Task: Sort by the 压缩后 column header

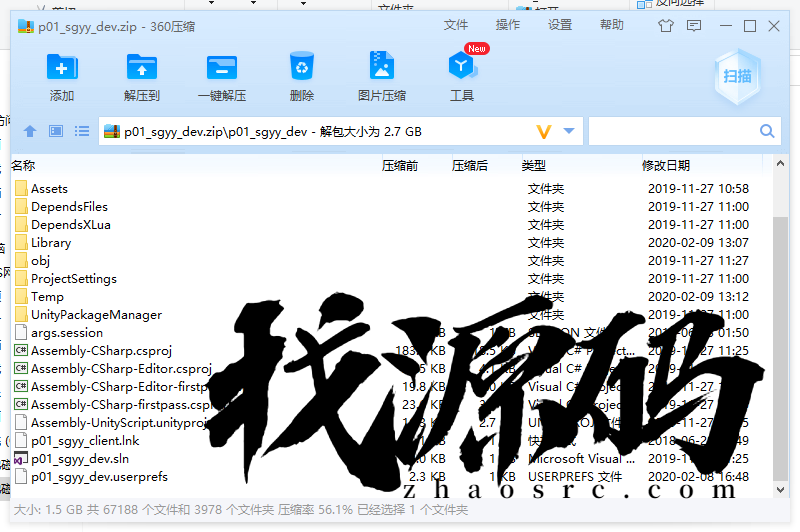Action: tap(469, 165)
